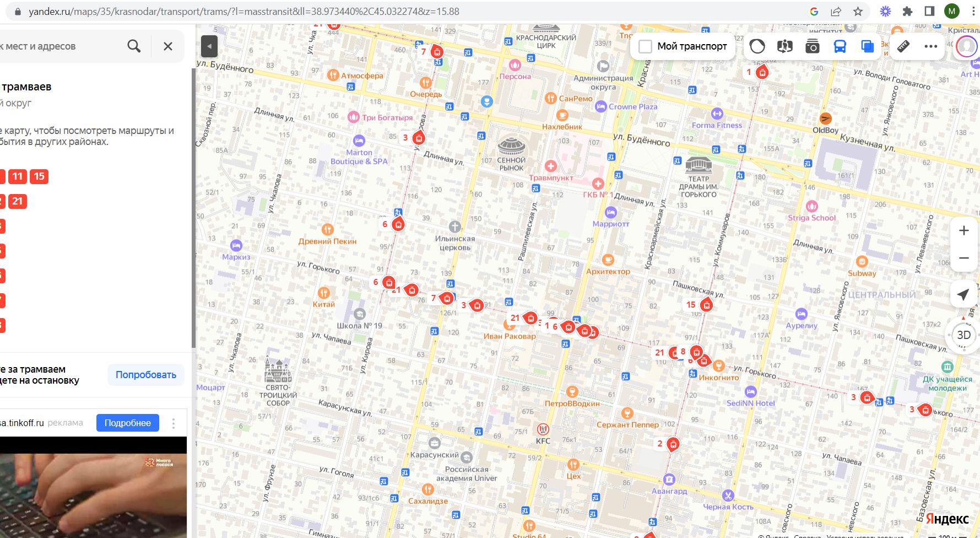The height and width of the screenshot is (538, 980).
Task: Open the map layers selector
Action: point(868,47)
